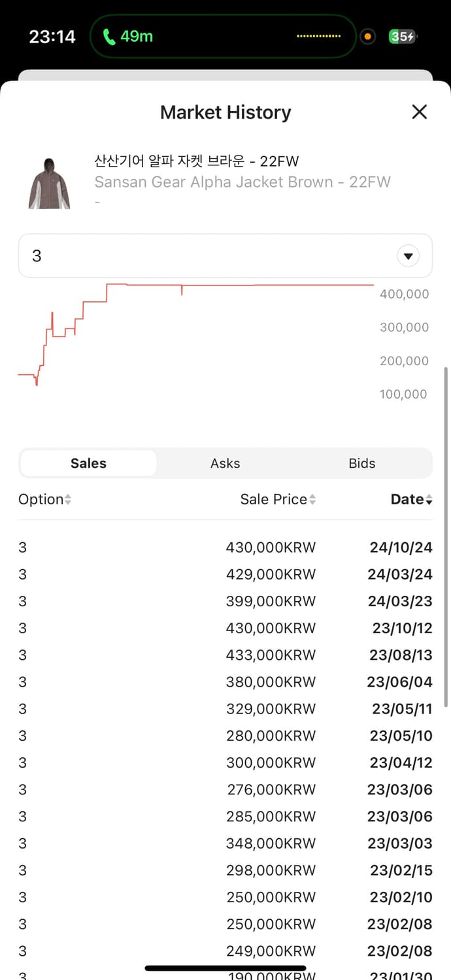Switch to the Sales tab
Image resolution: width=451 pixels, height=980 pixels.
click(88, 463)
